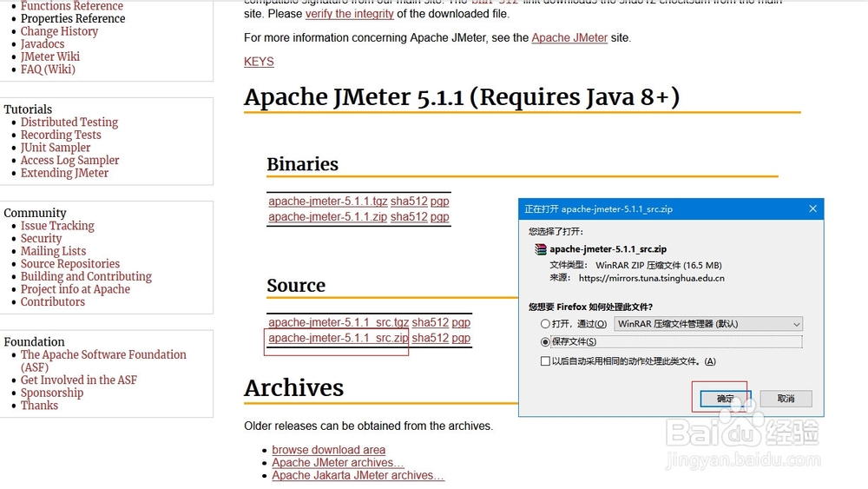Close the download dialog with X
This screenshot has width=868, height=489.
coord(812,208)
